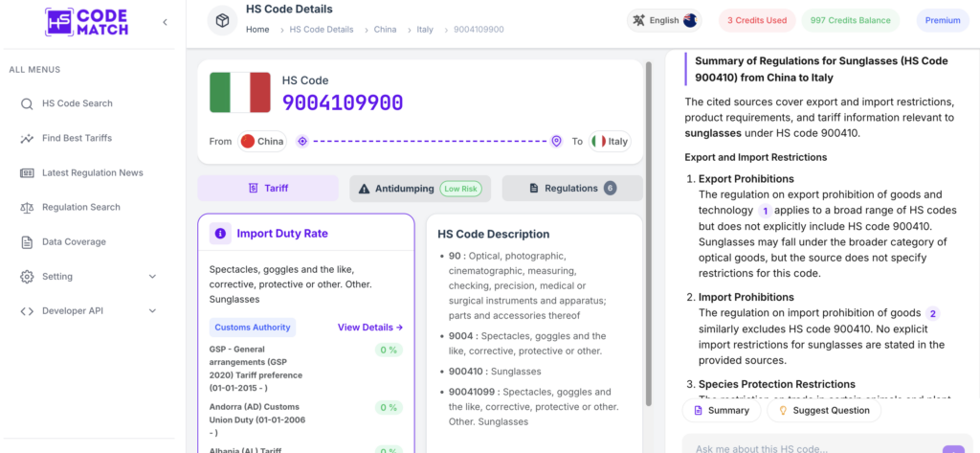
Task: Open citation reference 2 in Import Prohibitions
Action: pos(932,313)
